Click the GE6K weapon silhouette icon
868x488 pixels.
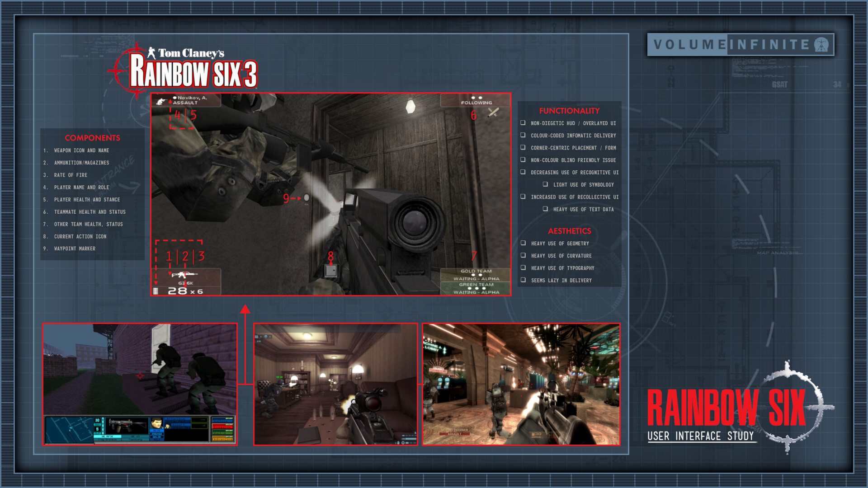pyautogui.click(x=185, y=275)
